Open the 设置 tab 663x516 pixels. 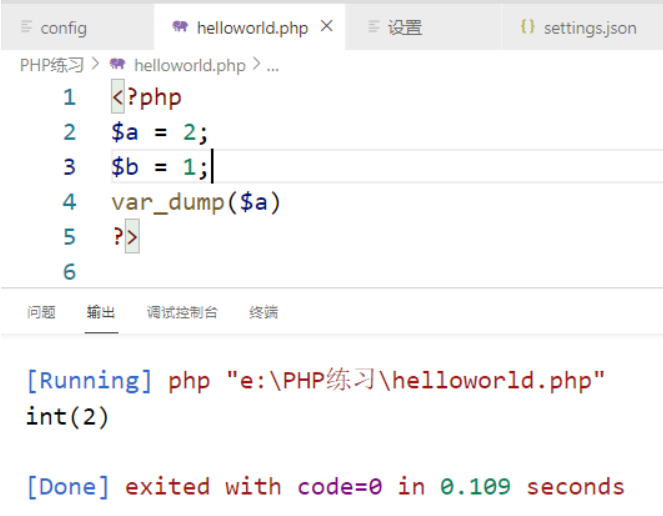[423, 27]
